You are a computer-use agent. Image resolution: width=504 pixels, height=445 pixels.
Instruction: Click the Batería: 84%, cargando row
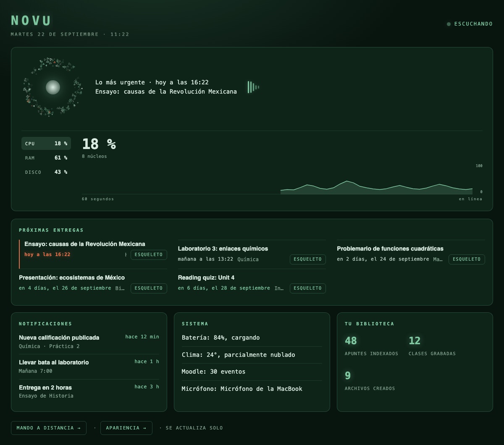pyautogui.click(x=252, y=338)
